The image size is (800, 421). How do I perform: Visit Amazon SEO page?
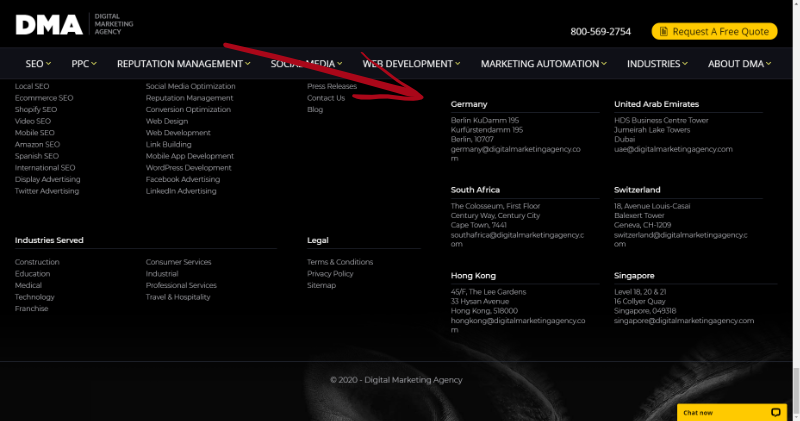(37, 144)
